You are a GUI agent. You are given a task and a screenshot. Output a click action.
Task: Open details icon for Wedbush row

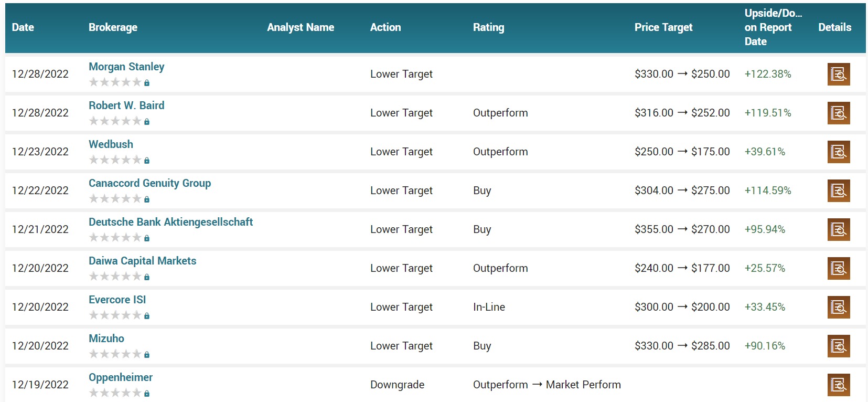(838, 152)
